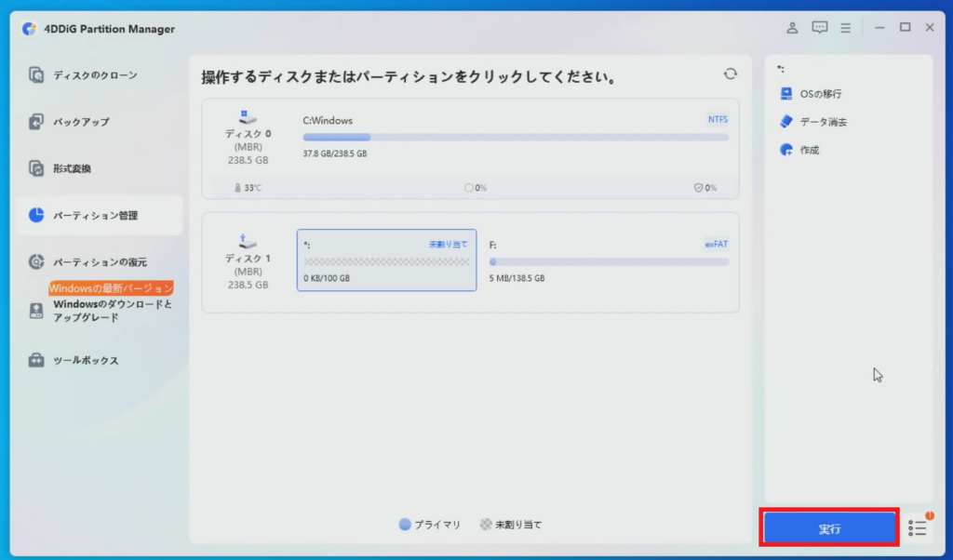Viewport: 953px width, 560px height.
Task: Open the feedback message icon
Action: pyautogui.click(x=819, y=28)
